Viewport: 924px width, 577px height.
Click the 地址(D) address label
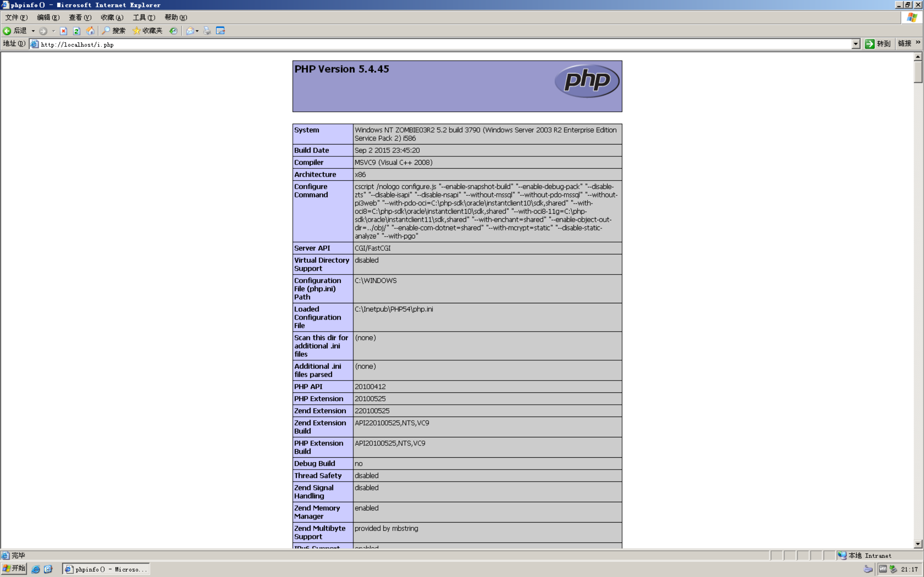14,44
